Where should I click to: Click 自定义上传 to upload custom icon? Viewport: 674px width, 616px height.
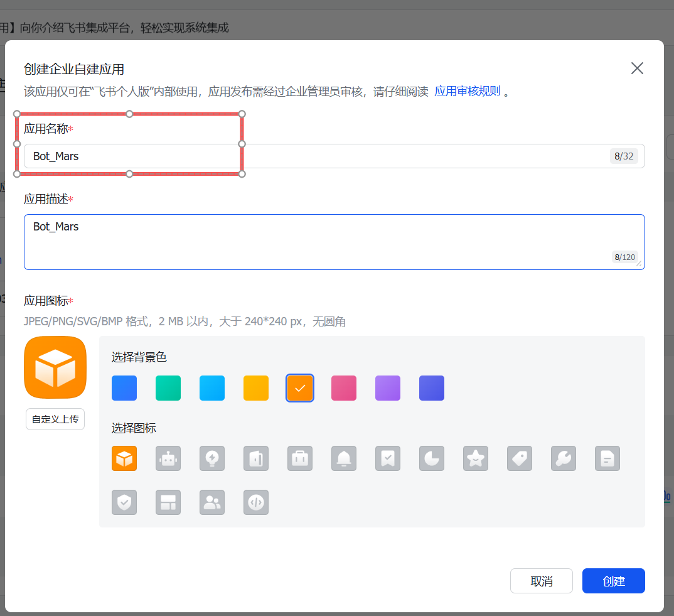click(55, 419)
